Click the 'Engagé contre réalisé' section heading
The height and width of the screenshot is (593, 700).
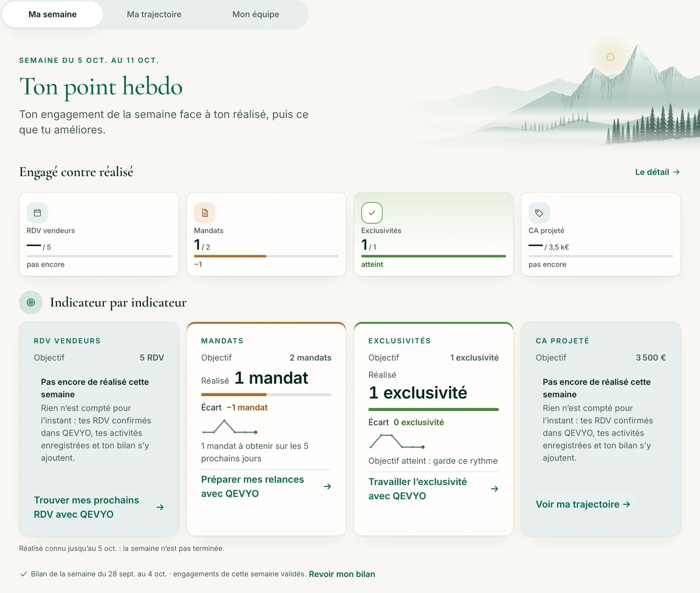(76, 172)
